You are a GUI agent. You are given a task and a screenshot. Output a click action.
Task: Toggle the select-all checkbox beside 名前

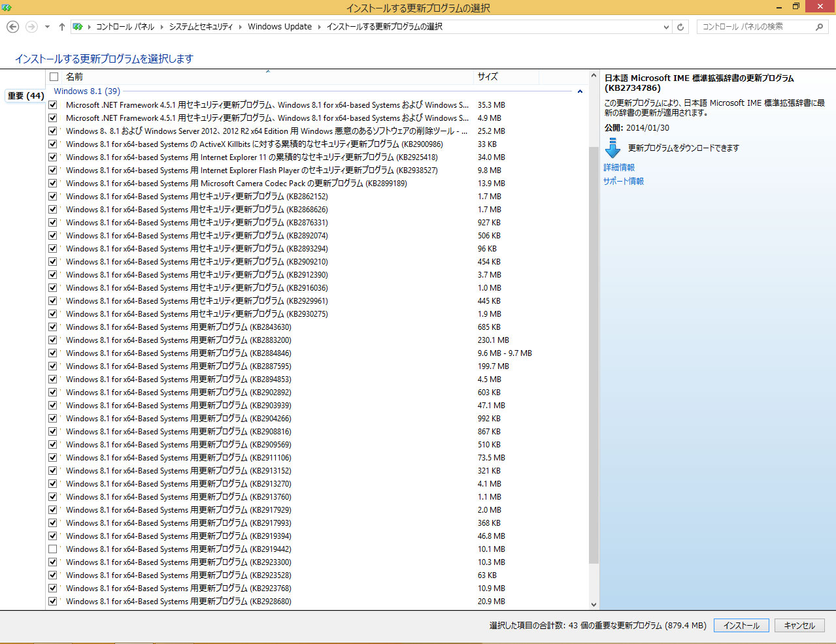54,77
